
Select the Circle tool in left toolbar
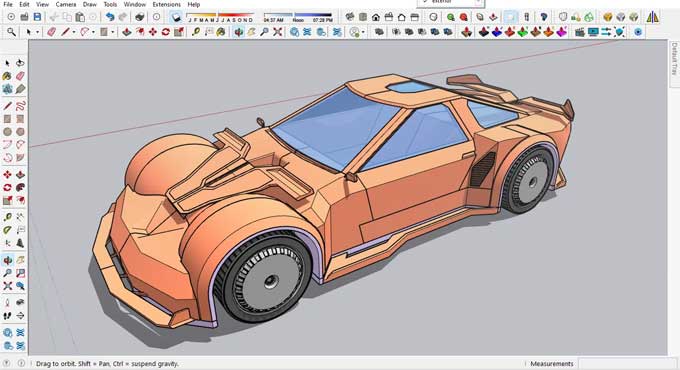click(7, 132)
